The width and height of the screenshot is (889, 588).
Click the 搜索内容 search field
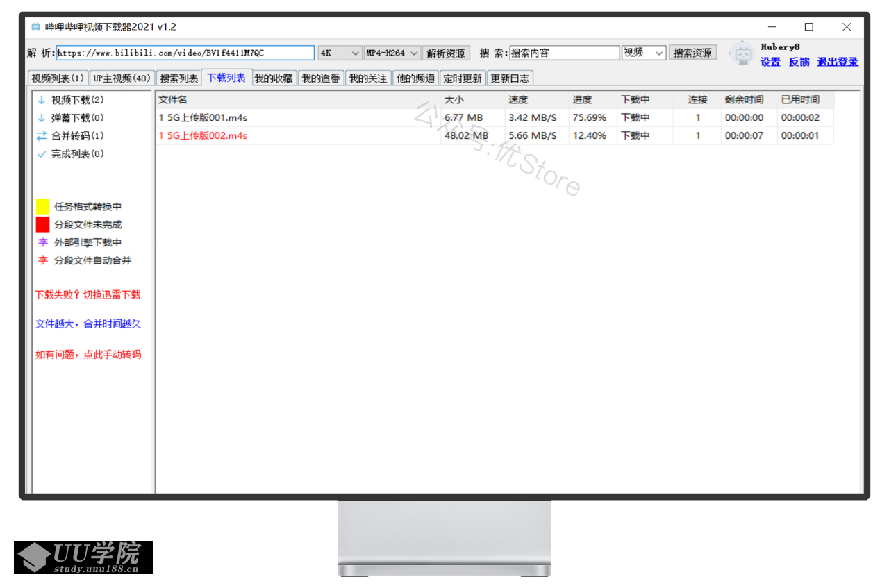(564, 53)
